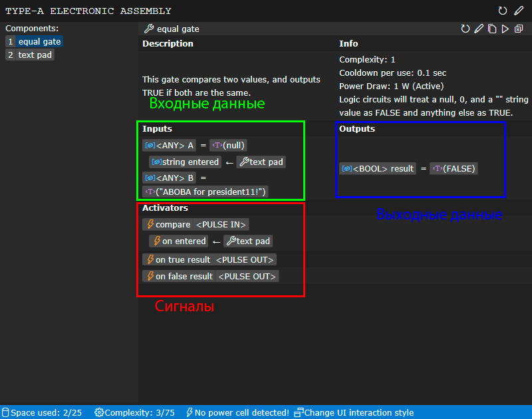The width and height of the screenshot is (532, 419).
Task: Click the copy icon in the equal gate header
Action: (492, 29)
